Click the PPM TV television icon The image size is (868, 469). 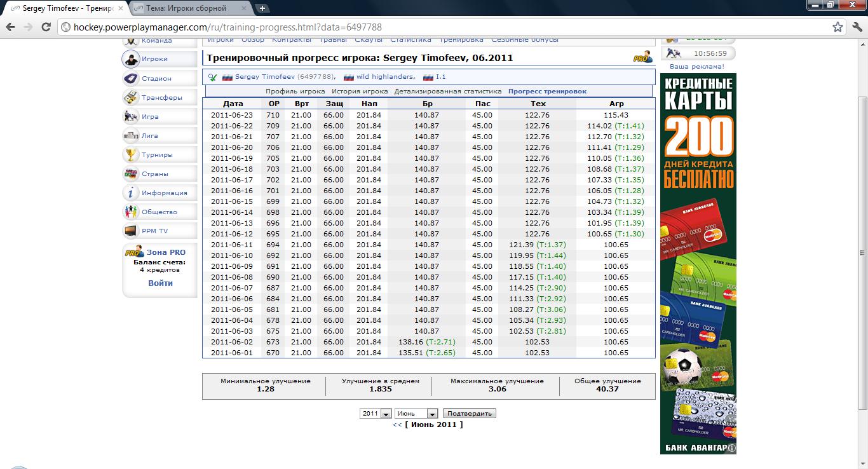(130, 231)
